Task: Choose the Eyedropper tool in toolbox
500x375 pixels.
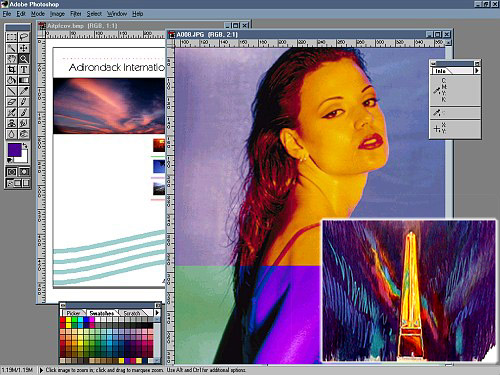Action: point(24,91)
